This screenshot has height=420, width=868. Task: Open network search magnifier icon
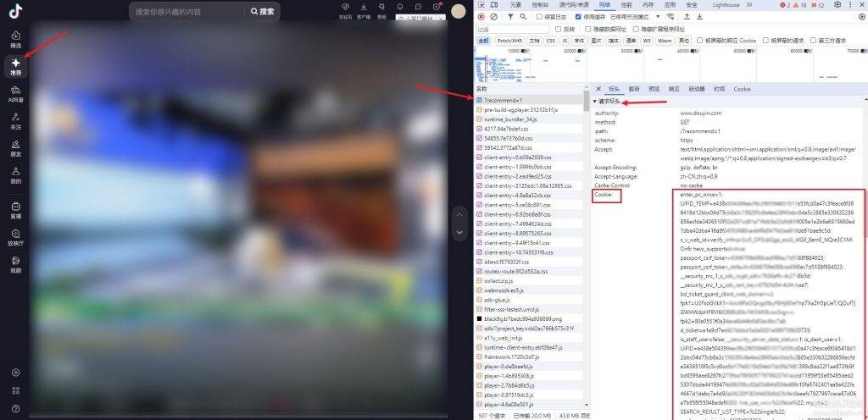pos(523,17)
